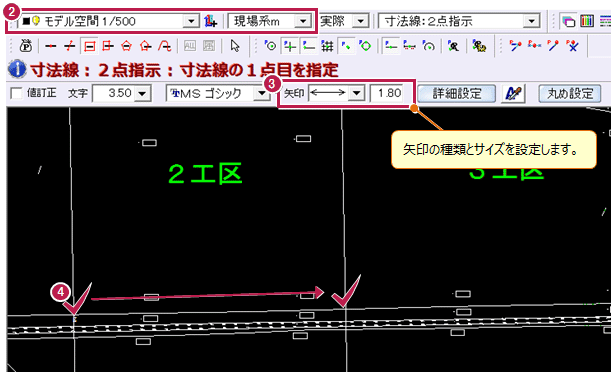Viewport: 611px width, 372px height.
Task: Click the 丸め設定 button
Action: 570,93
